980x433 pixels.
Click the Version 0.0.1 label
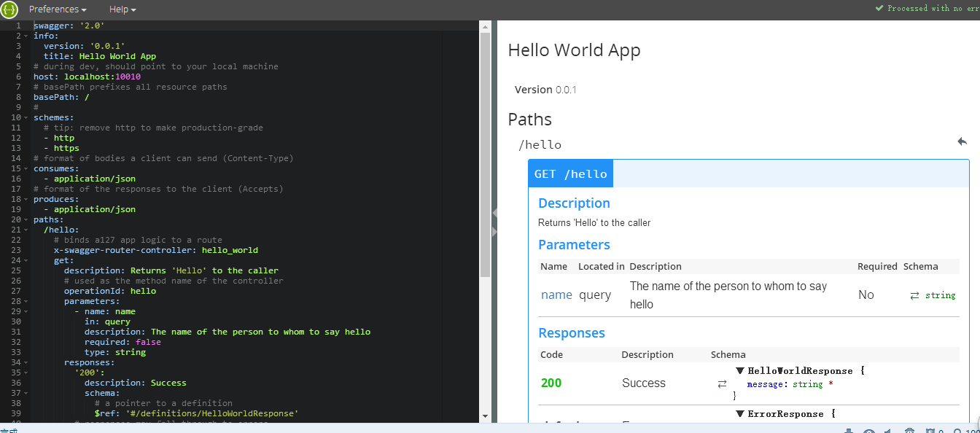point(545,90)
